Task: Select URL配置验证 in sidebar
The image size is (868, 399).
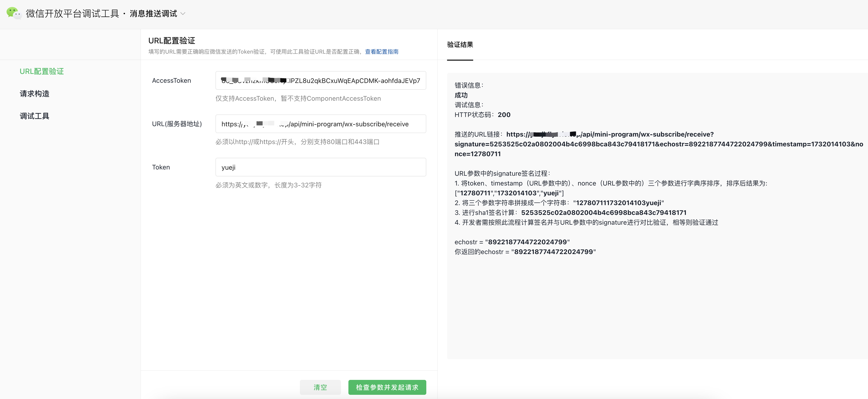Action: [42, 71]
